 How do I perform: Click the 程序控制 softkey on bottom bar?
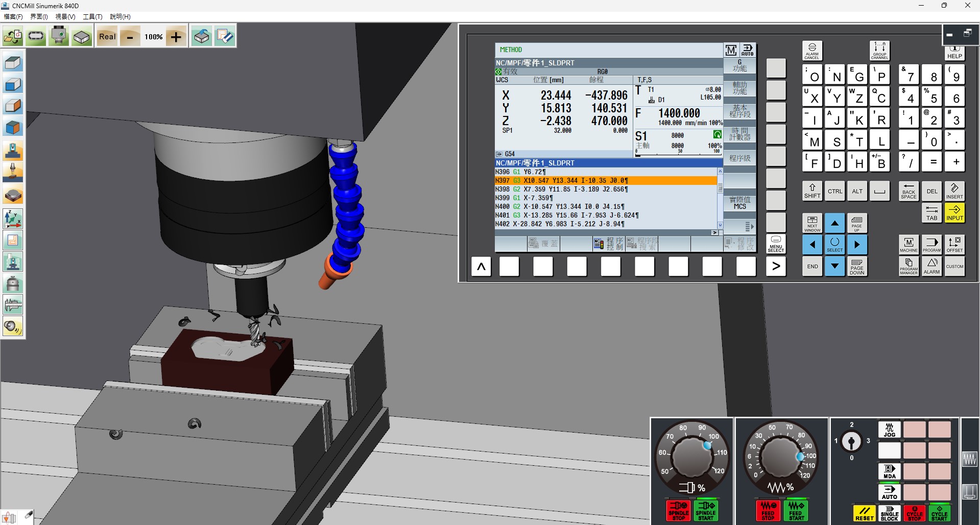[610, 244]
